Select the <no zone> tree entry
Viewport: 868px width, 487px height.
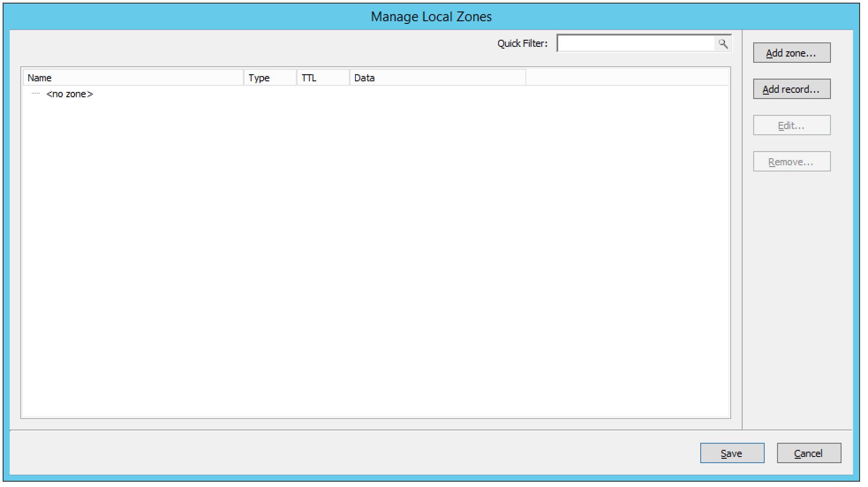tap(70, 94)
